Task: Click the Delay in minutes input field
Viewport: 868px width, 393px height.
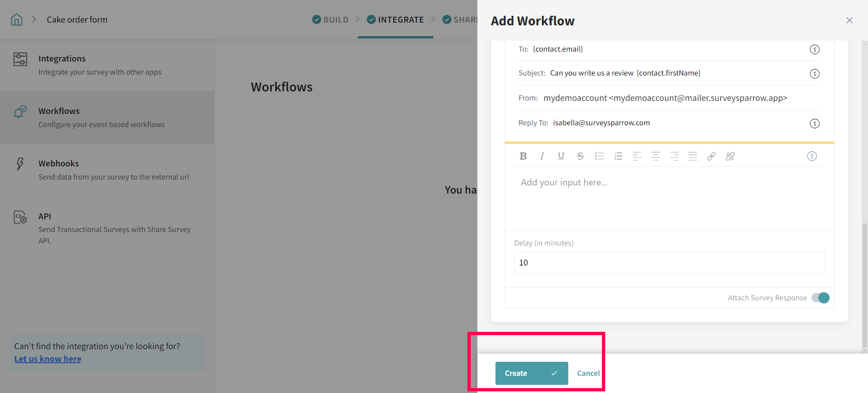Action: [x=669, y=262]
